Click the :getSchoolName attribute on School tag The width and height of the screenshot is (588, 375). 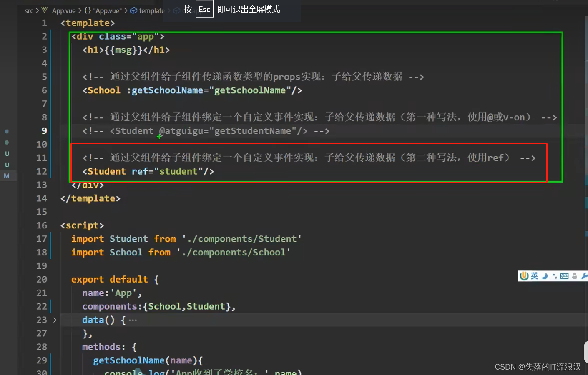click(x=165, y=90)
